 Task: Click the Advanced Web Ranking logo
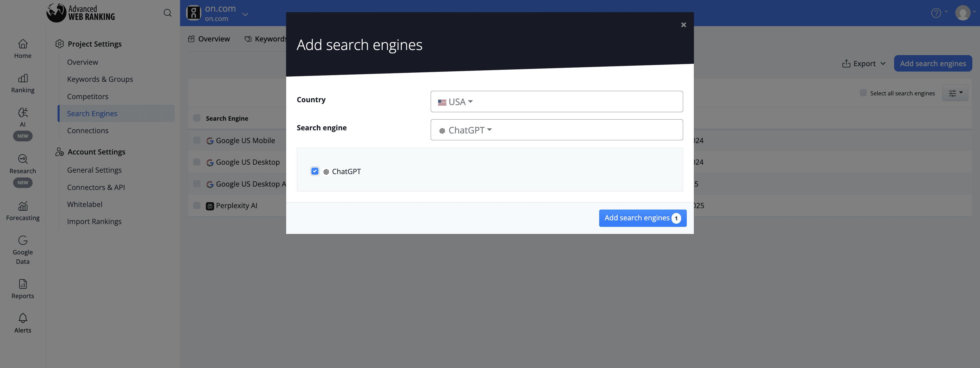click(81, 13)
